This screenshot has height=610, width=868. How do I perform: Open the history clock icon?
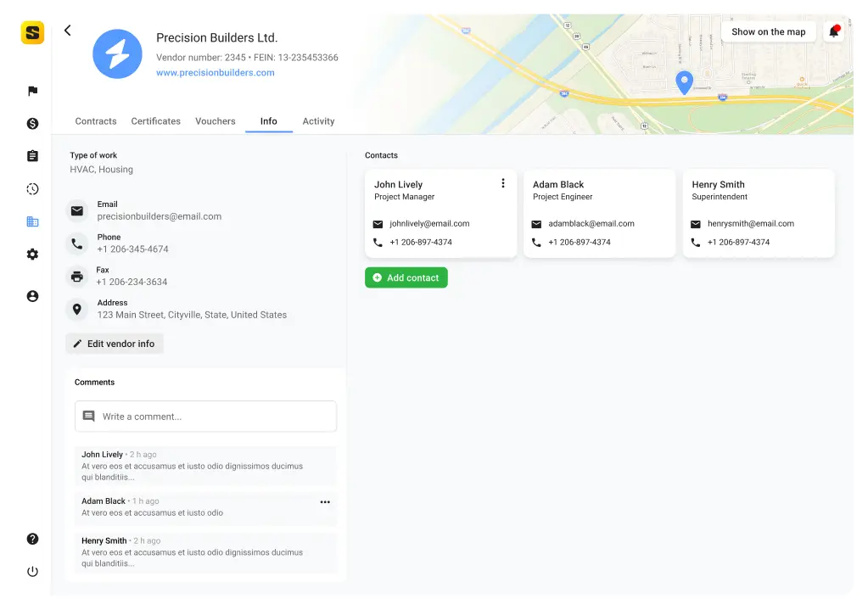(x=32, y=189)
